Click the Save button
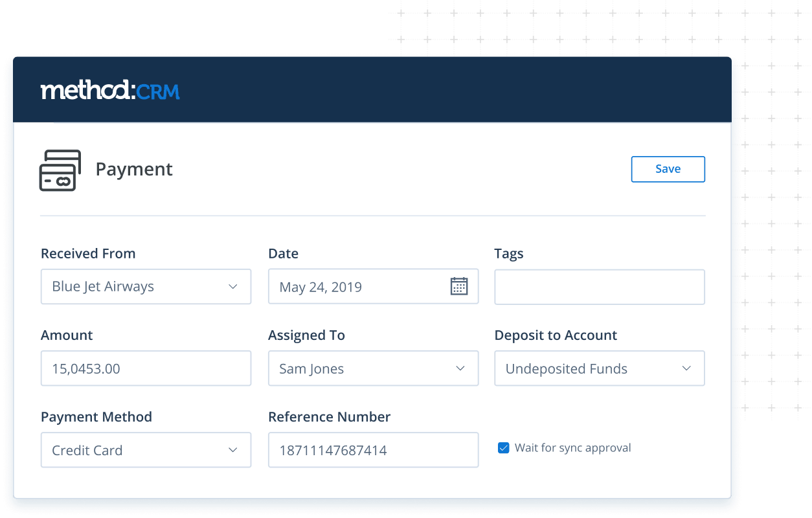 (x=668, y=169)
